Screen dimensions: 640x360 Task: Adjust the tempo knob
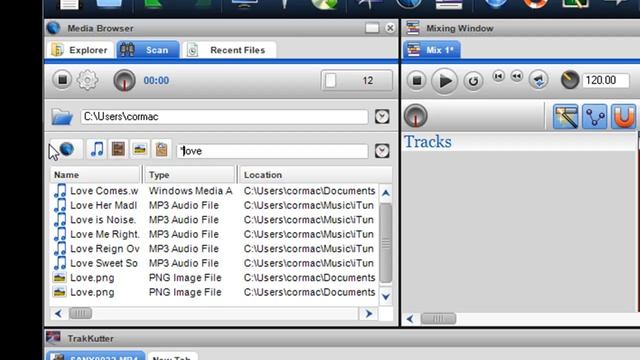tap(570, 80)
